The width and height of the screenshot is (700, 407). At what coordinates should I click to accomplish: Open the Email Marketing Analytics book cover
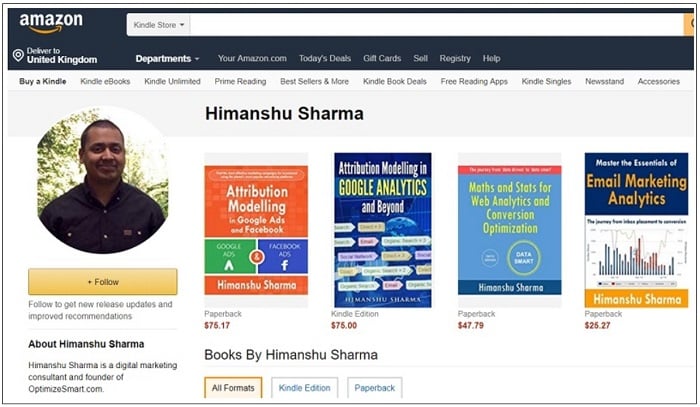click(x=636, y=230)
